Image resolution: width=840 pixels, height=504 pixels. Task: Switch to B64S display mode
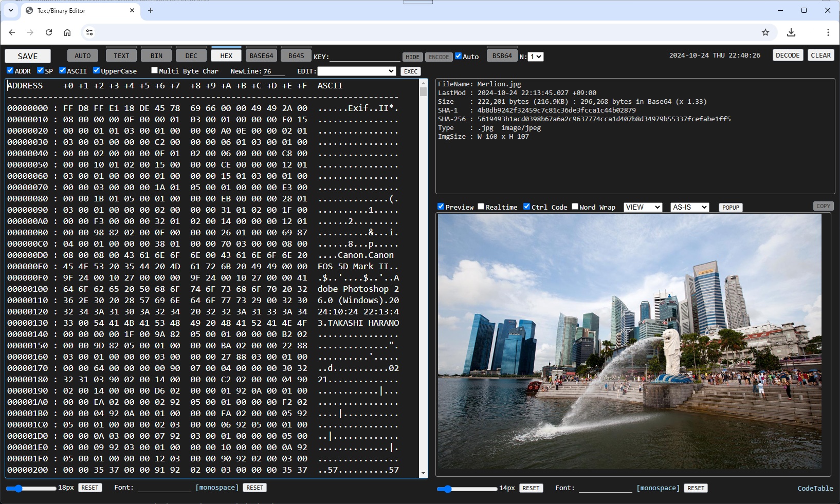296,55
